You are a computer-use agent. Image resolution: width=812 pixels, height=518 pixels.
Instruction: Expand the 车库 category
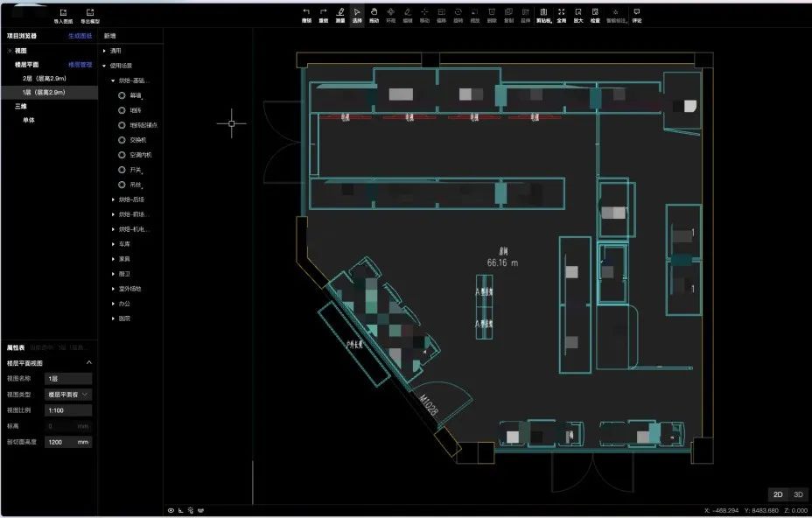pyautogui.click(x=113, y=244)
